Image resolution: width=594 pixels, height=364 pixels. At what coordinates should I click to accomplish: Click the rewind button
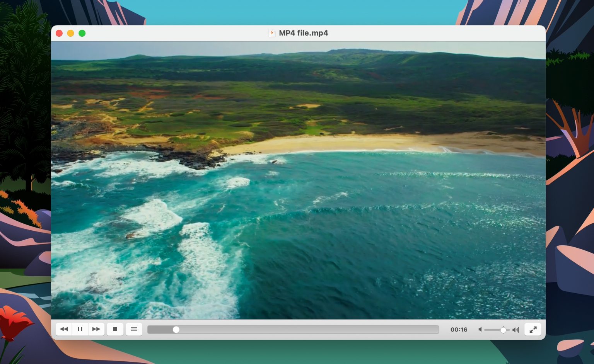(64, 329)
